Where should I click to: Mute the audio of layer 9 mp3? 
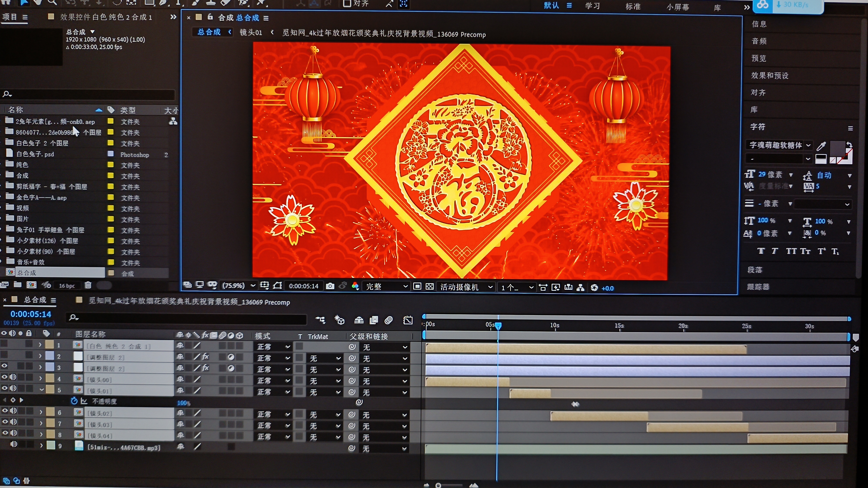pyautogui.click(x=13, y=444)
